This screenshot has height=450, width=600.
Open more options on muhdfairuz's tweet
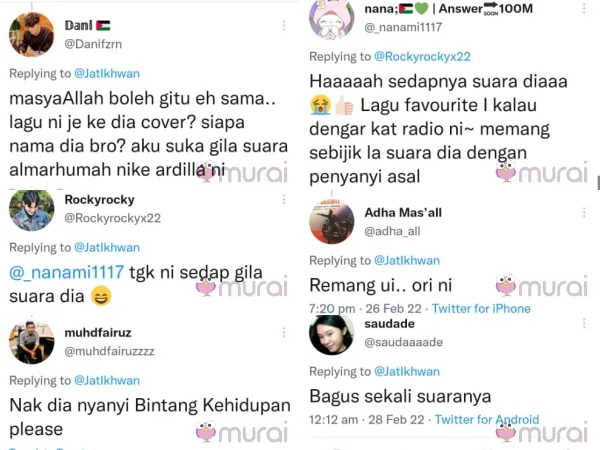pos(284,333)
